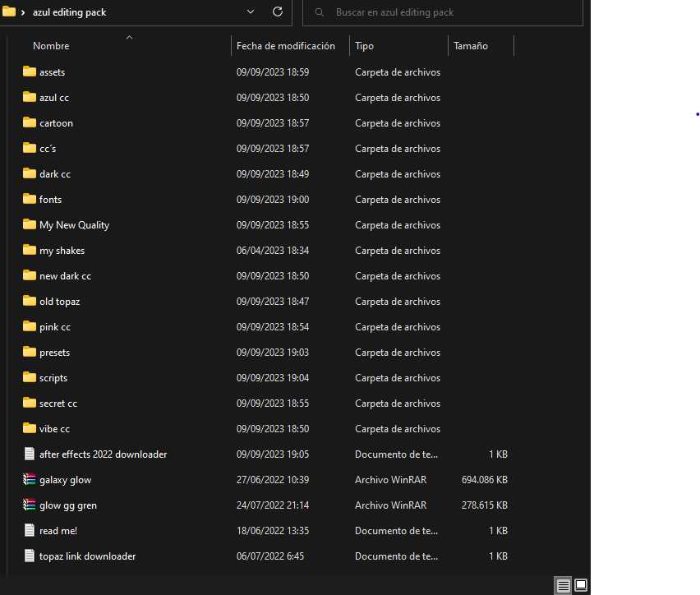The image size is (700, 595).
Task: Refresh the azul editing pack folder
Action: tap(278, 12)
